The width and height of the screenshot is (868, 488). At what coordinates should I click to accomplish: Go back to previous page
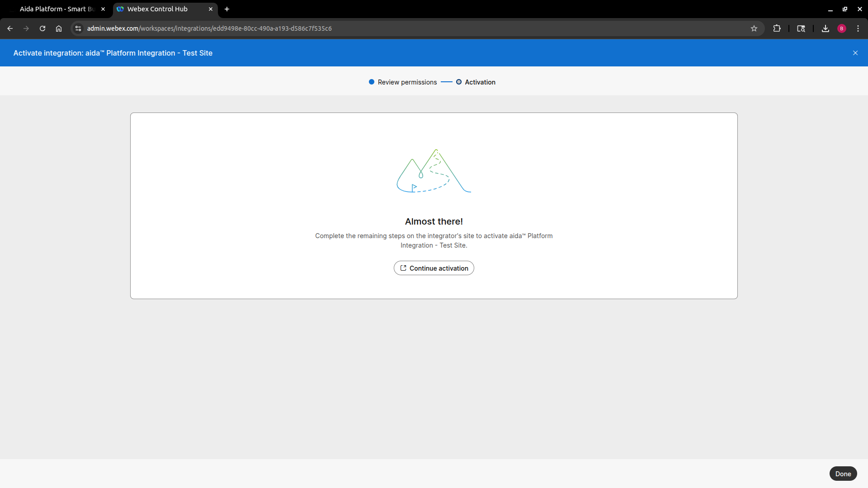(x=10, y=28)
